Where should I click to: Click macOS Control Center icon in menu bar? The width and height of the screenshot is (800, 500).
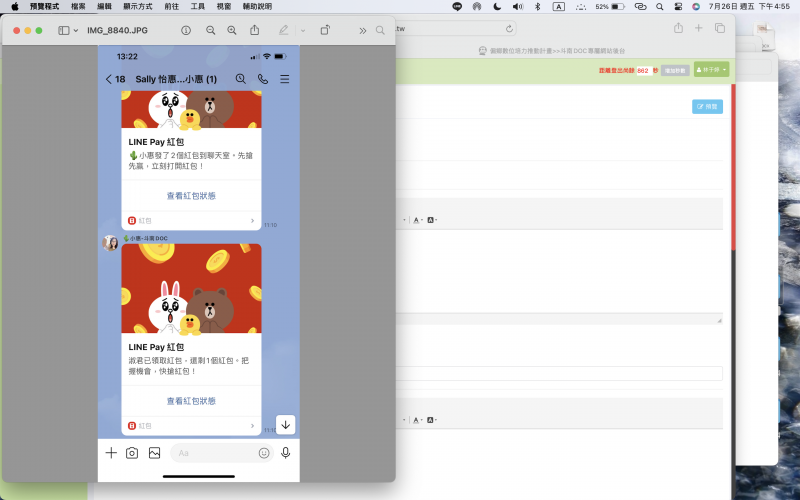click(x=678, y=6)
